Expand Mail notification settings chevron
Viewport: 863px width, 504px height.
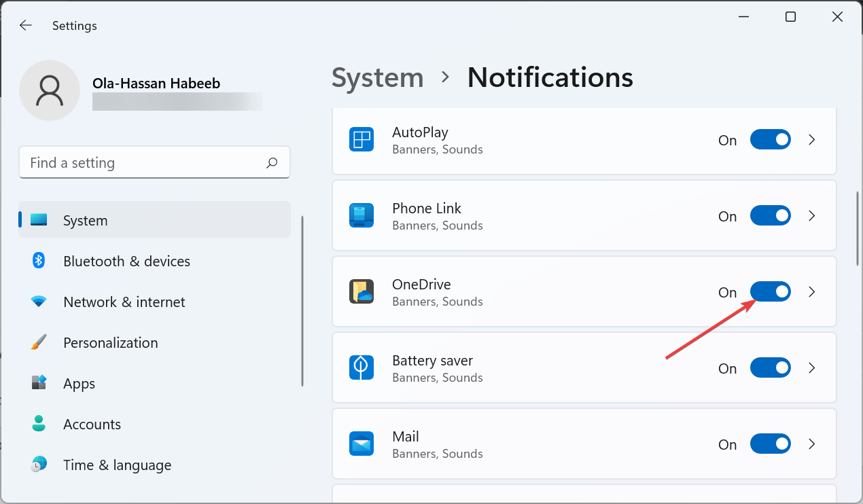(x=812, y=444)
